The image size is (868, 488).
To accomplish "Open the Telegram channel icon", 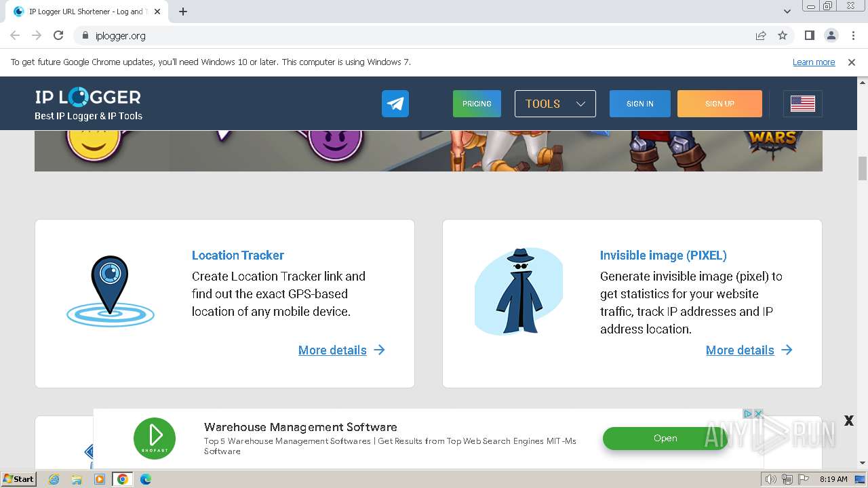I will [x=395, y=104].
